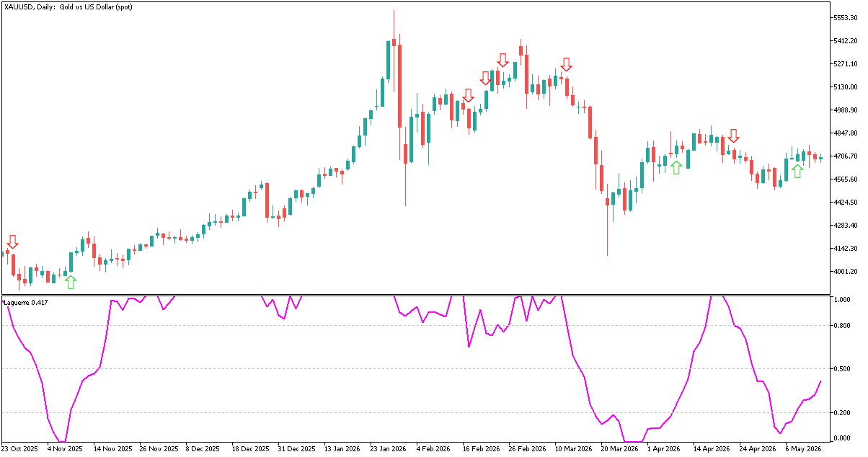Screen dimensions: 868x457
Task: Click the 0.800 Laguerre level label
Action: 842,326
